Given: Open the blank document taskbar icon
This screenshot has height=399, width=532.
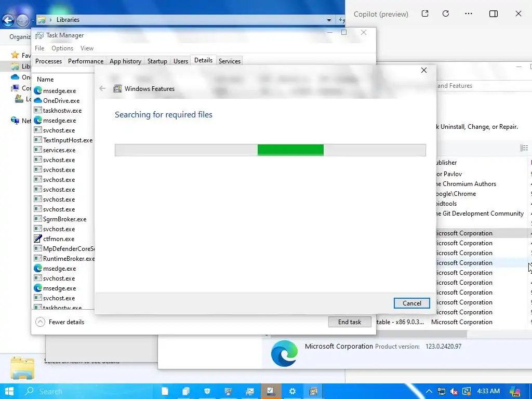Looking at the screenshot, I should (x=165, y=391).
